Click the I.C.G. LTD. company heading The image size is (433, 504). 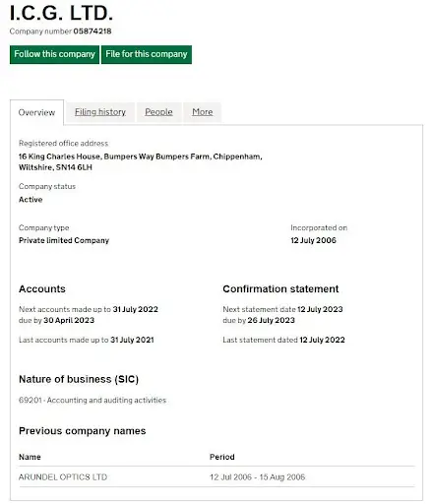tap(61, 13)
